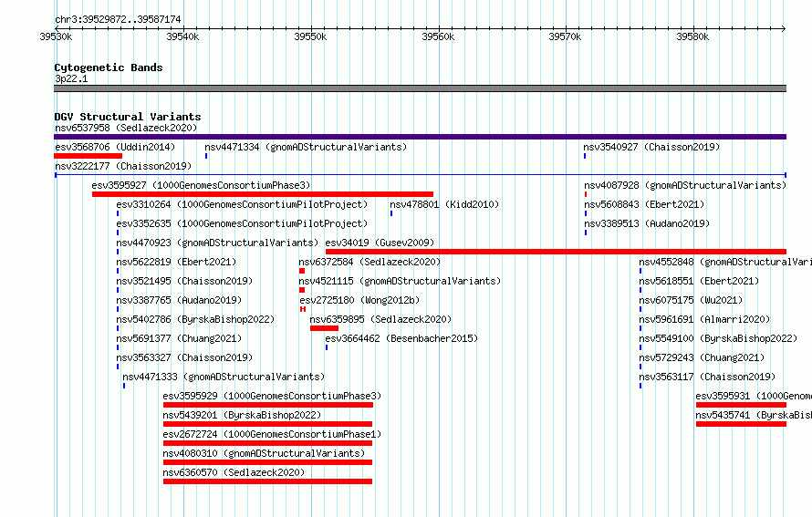This screenshot has width=812, height=517.
Task: Click red bar of esv3595929
Action: pyautogui.click(x=267, y=405)
